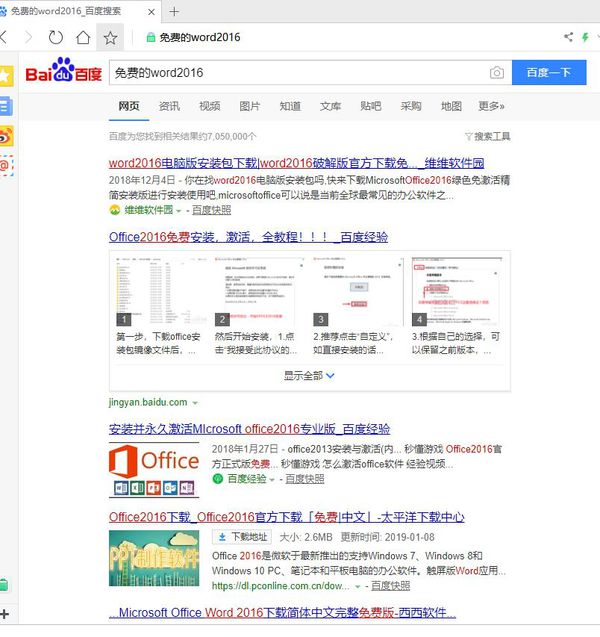Go to browser home page icon
This screenshot has width=600, height=637.
click(83, 37)
